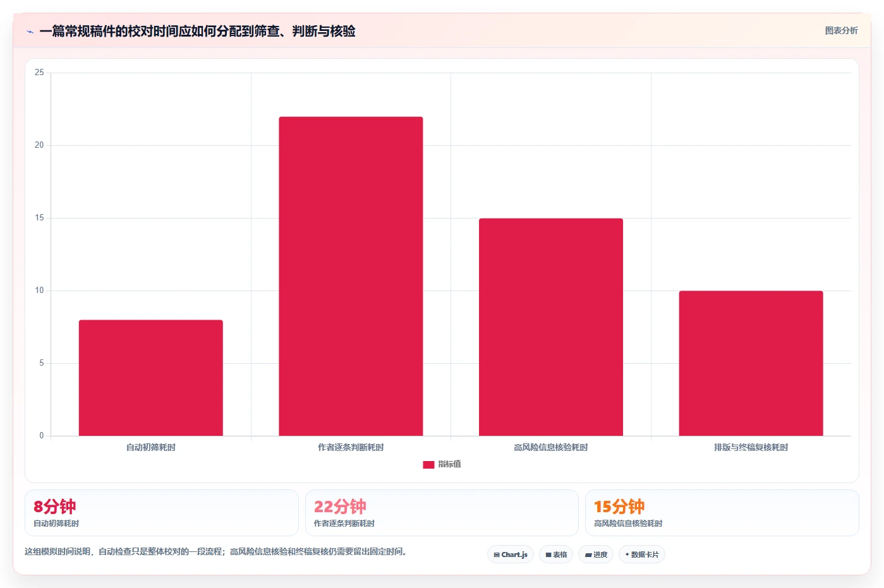The image size is (884, 588).
Task: Click the y-axis value 0
Action: tap(42, 436)
